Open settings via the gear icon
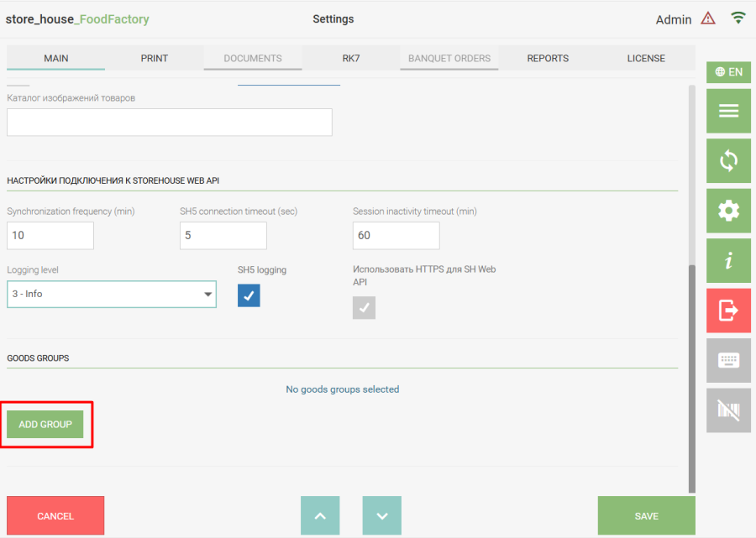 [728, 211]
